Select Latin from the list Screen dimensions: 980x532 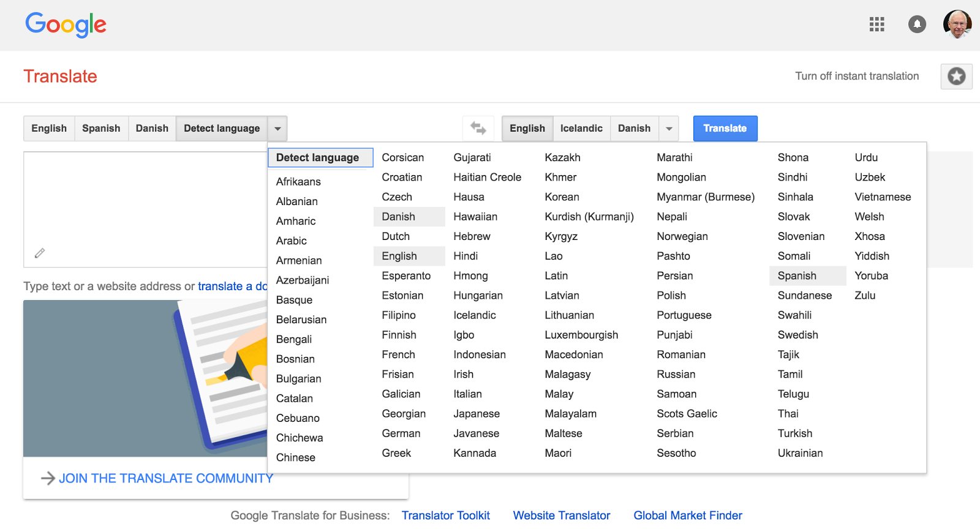click(x=556, y=275)
